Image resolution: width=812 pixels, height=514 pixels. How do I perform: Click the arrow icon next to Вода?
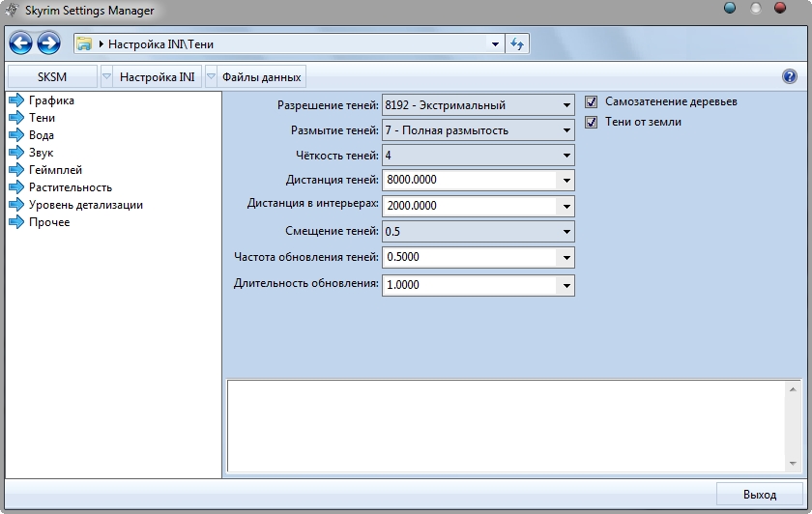tap(16, 135)
